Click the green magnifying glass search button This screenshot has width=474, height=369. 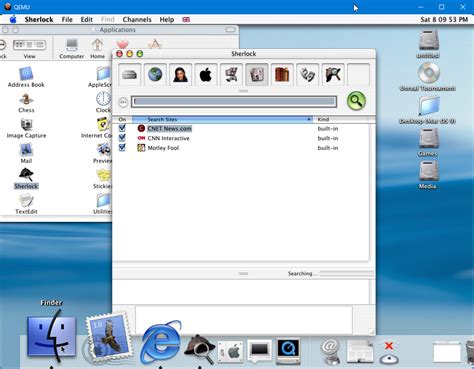pyautogui.click(x=356, y=101)
